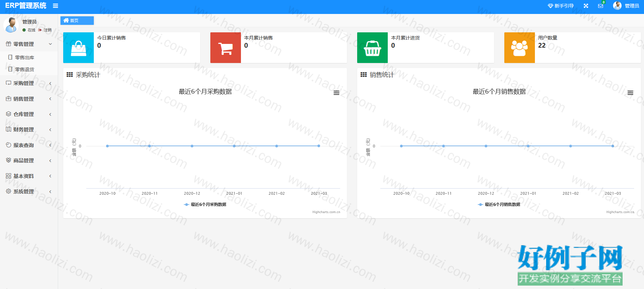Click the chevron next to 报表查询
This screenshot has width=644, height=289.
coord(50,145)
